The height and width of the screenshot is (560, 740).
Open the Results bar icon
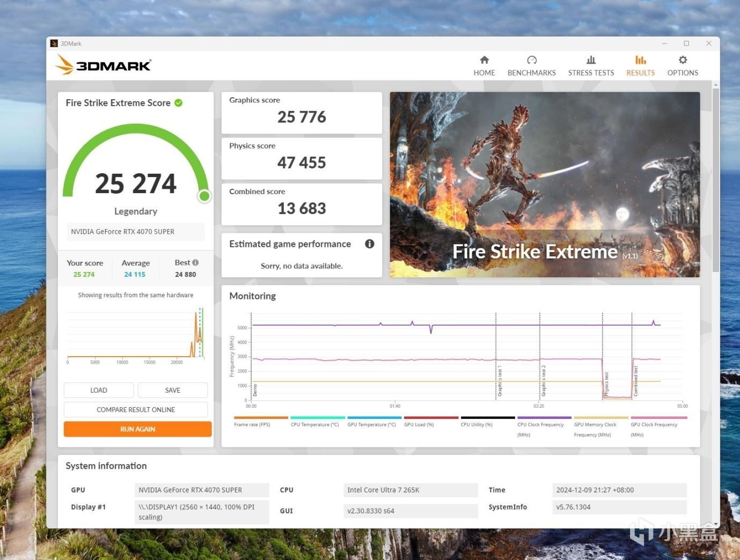[641, 60]
